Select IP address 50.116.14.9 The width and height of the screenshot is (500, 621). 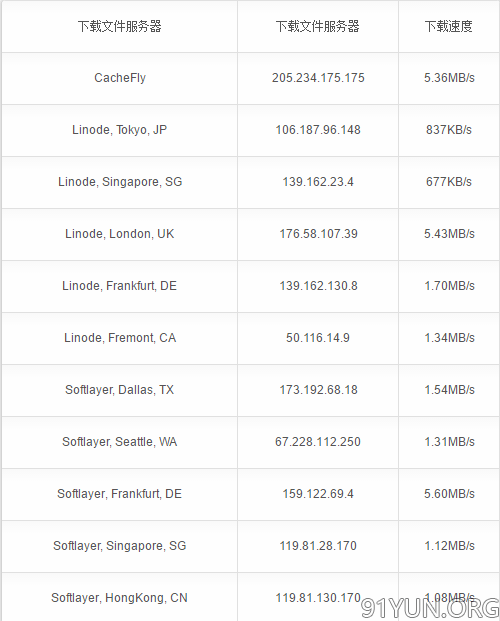tap(318, 338)
